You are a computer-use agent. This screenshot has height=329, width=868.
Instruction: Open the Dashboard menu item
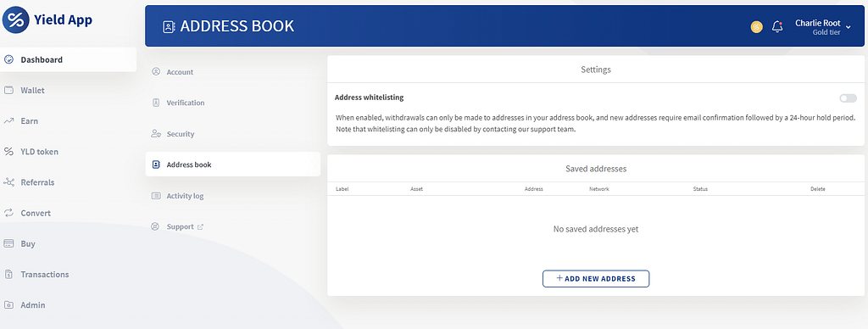[x=68, y=59]
